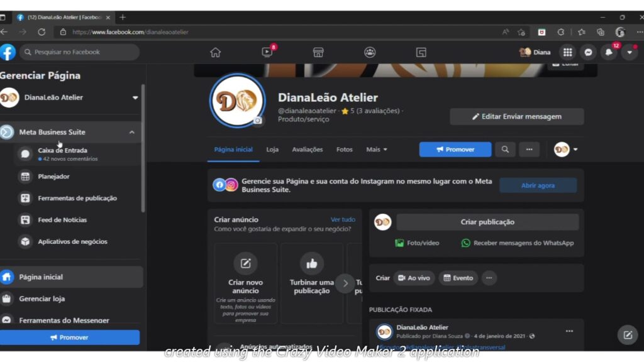Click the Editar Enviar mensagem button
The height and width of the screenshot is (362, 644).
517,116
